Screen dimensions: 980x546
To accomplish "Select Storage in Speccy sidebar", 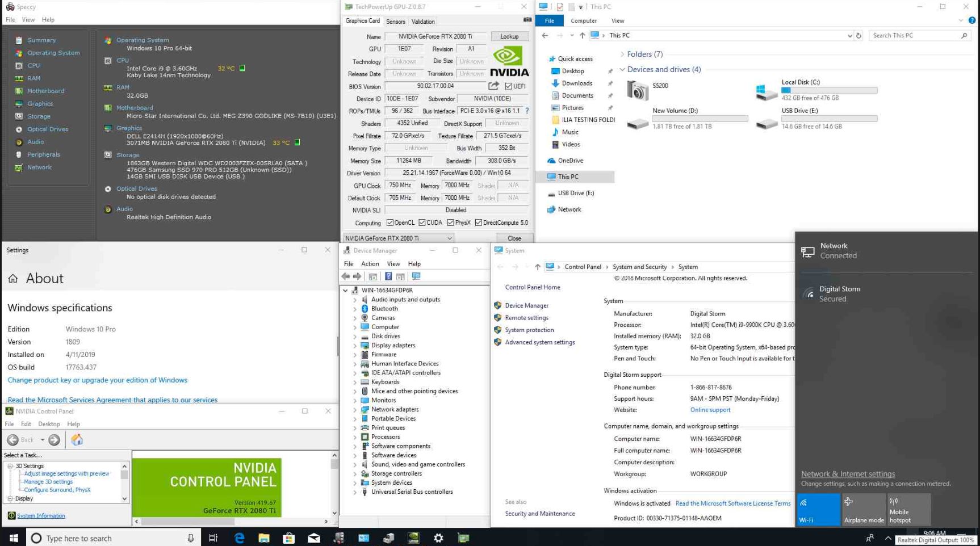I will [x=39, y=116].
